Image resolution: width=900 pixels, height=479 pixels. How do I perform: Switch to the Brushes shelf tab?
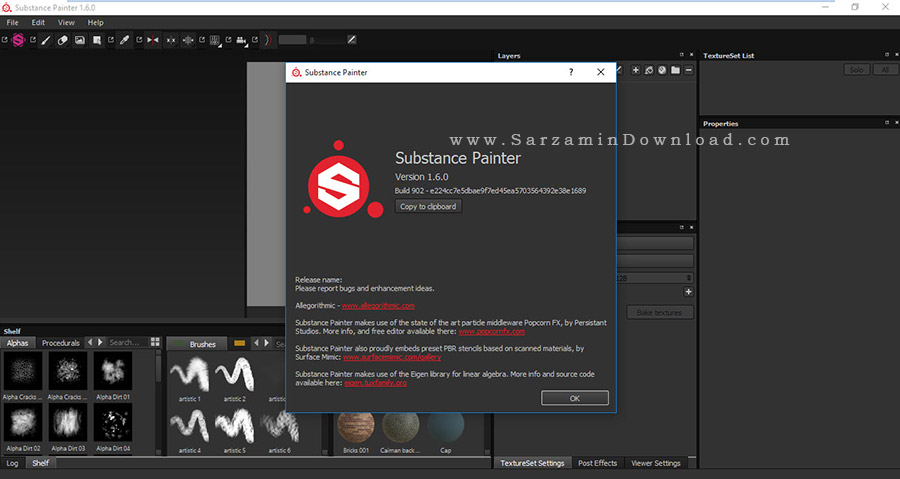pos(197,344)
